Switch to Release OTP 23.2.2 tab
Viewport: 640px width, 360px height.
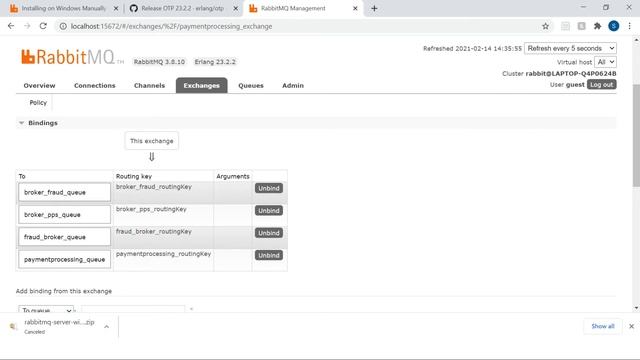[x=183, y=8]
